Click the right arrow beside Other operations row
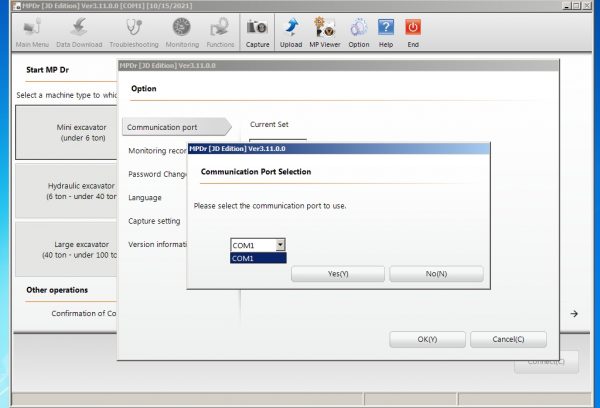Image resolution: width=600 pixels, height=408 pixels. 574,313
